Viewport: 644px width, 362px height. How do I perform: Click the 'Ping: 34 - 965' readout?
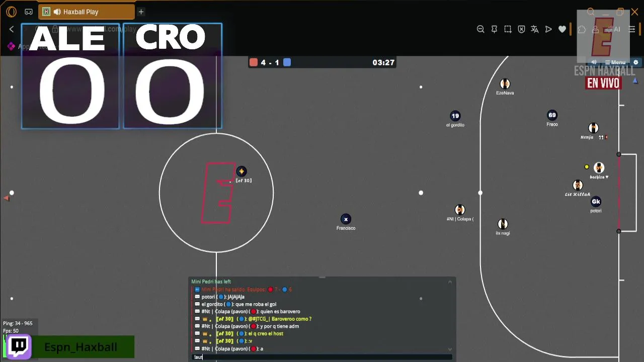[x=18, y=323]
